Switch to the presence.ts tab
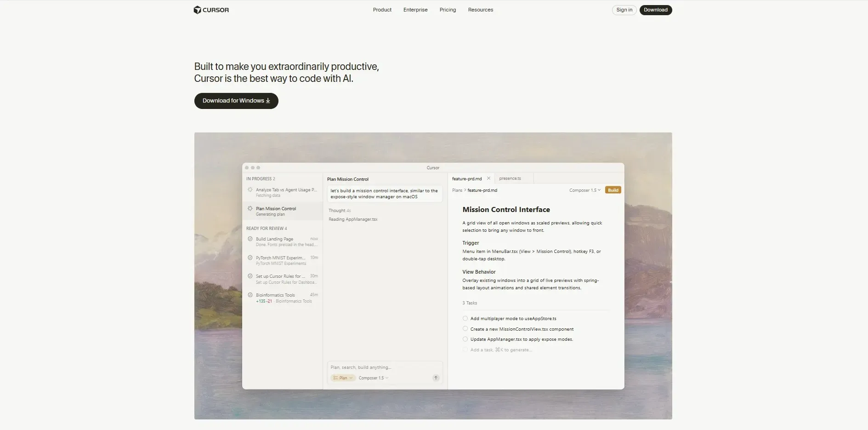 (x=510, y=178)
